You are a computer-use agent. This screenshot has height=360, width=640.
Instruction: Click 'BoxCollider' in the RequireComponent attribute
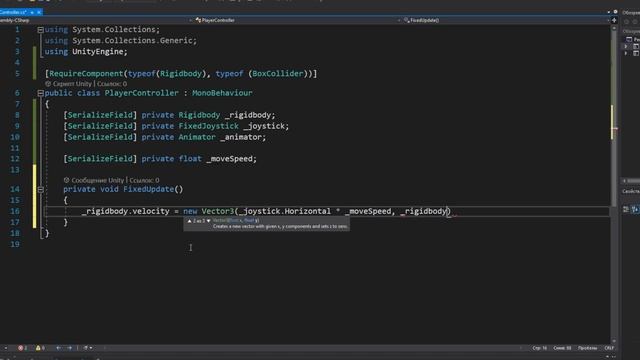(x=278, y=74)
